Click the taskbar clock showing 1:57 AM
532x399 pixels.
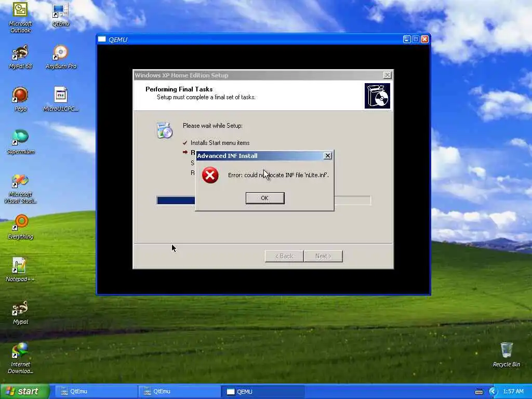513,392
